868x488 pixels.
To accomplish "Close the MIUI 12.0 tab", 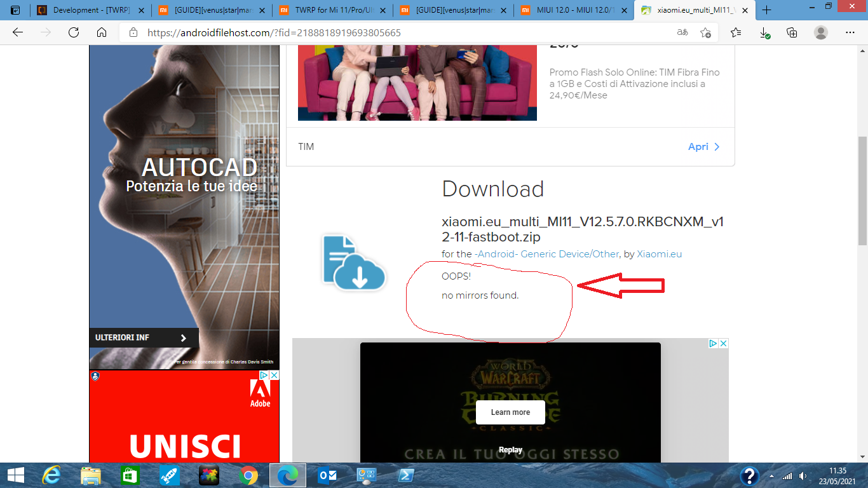I will point(624,10).
